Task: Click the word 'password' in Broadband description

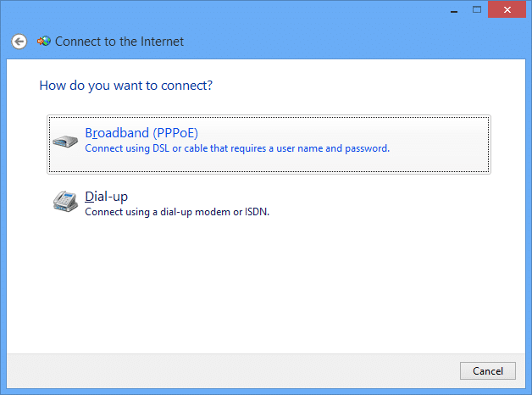Action: pos(367,148)
